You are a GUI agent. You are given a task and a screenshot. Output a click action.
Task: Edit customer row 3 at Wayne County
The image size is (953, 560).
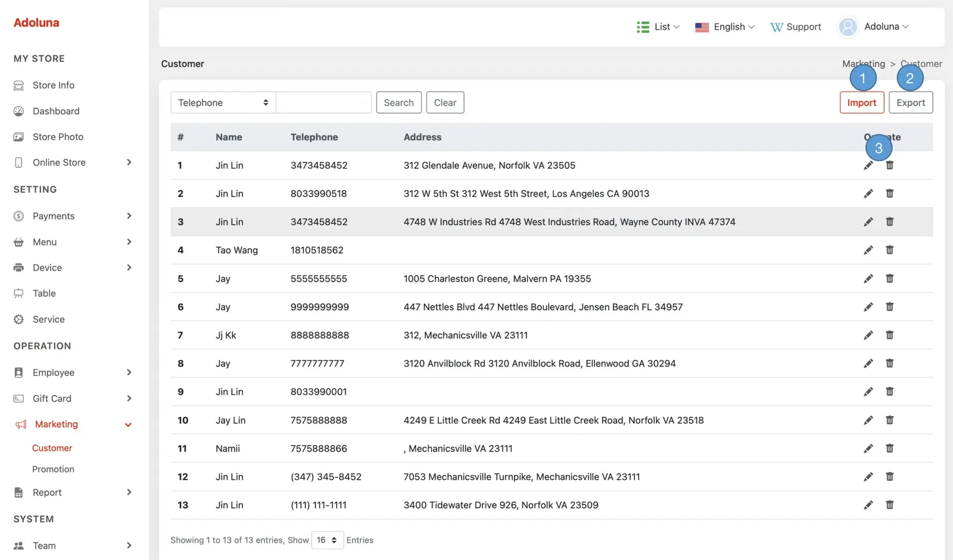point(868,222)
